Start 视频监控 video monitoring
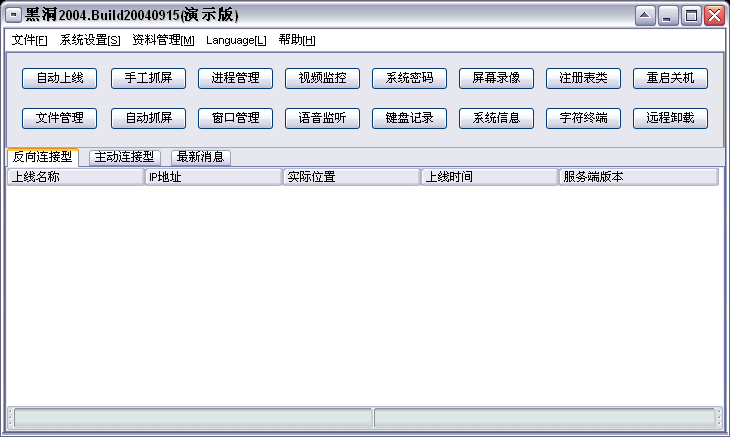This screenshot has width=730, height=437. tap(322, 78)
